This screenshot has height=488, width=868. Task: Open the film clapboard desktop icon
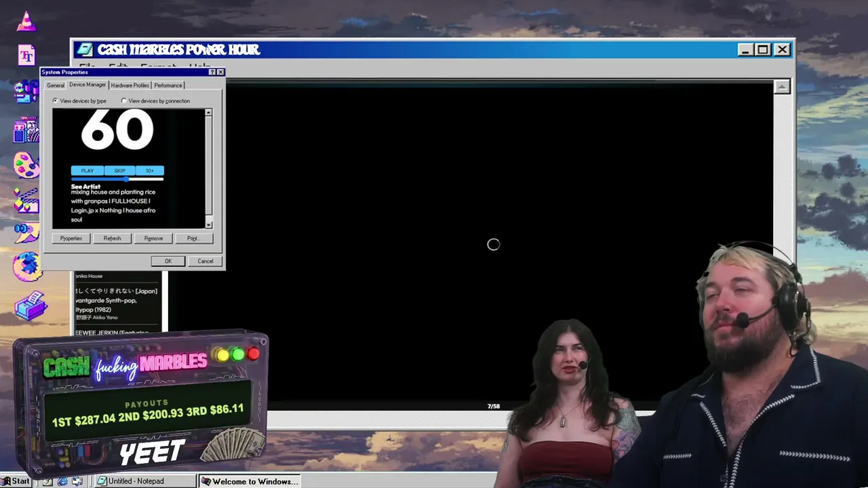pyautogui.click(x=26, y=200)
